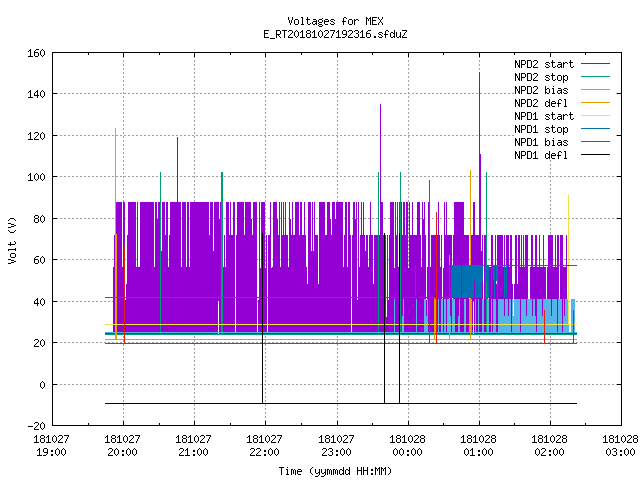640x480 pixels.
Task: Click the y-axis tick value 100
Action: click(x=36, y=177)
